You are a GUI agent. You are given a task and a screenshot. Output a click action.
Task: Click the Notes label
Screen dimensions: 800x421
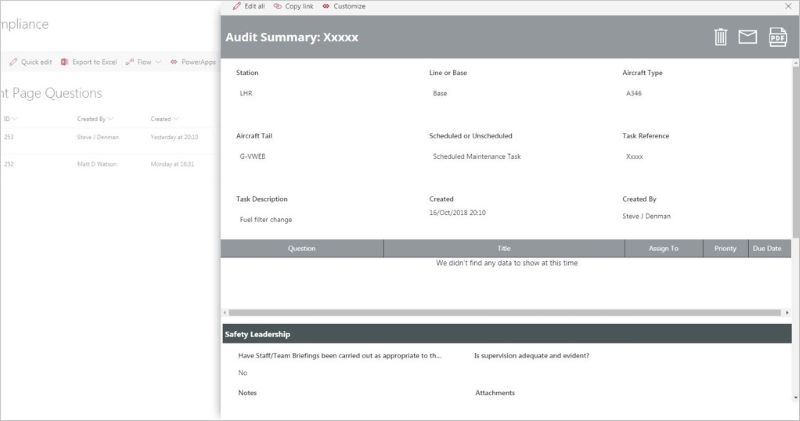point(247,393)
